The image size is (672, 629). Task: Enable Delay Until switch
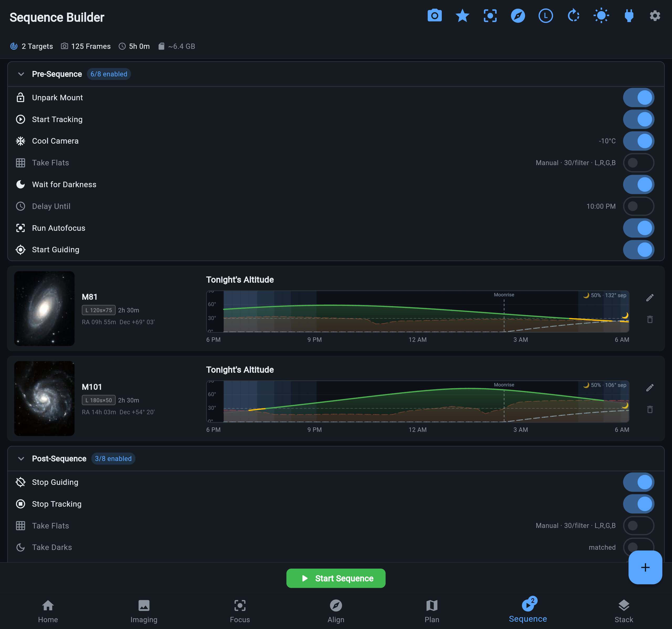[x=638, y=206]
